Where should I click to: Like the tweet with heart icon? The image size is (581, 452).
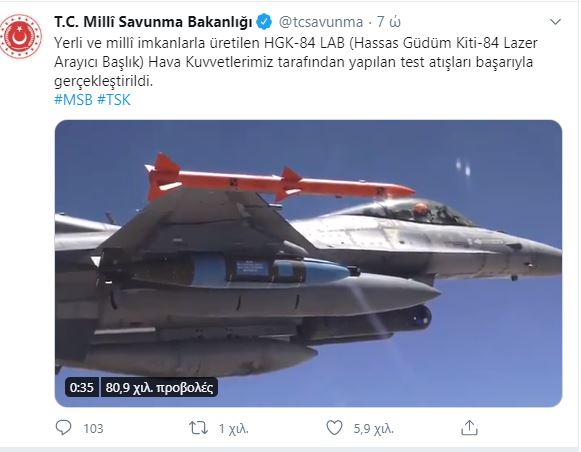click(334, 428)
